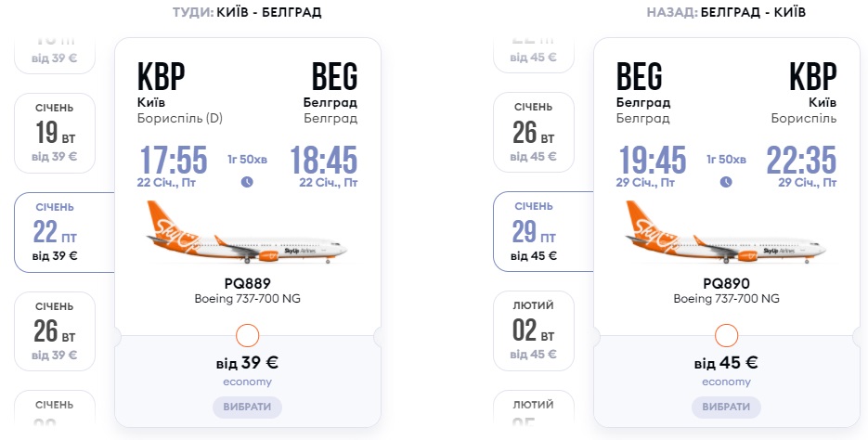Click the 22:35 arrival time
The height and width of the screenshot is (440, 868).
click(x=801, y=160)
